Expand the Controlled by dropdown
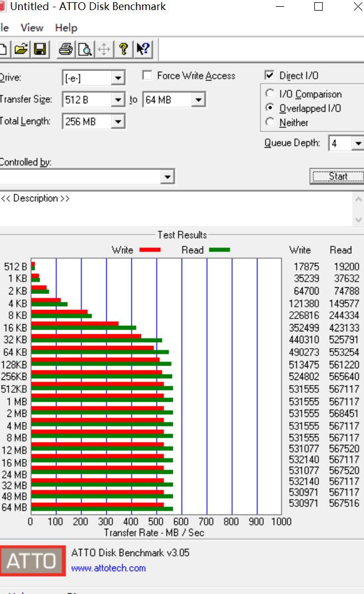 tap(167, 177)
